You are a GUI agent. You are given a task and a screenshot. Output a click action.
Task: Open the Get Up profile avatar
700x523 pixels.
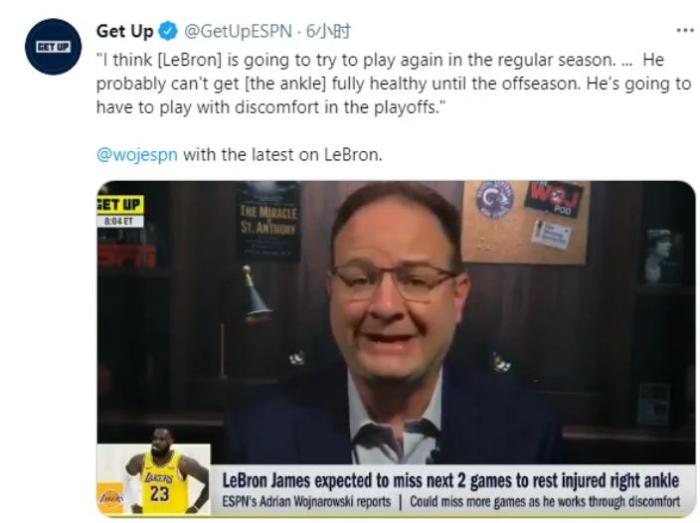[53, 46]
